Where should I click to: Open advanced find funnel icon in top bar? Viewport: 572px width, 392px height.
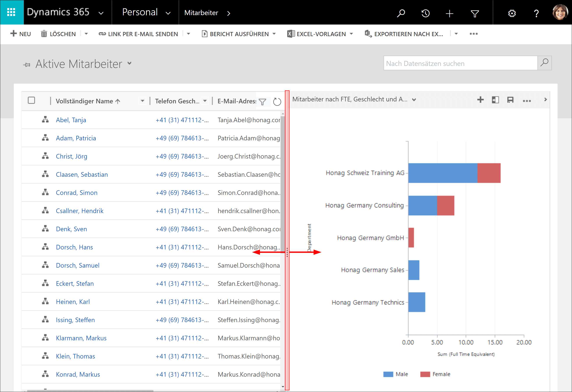point(475,13)
